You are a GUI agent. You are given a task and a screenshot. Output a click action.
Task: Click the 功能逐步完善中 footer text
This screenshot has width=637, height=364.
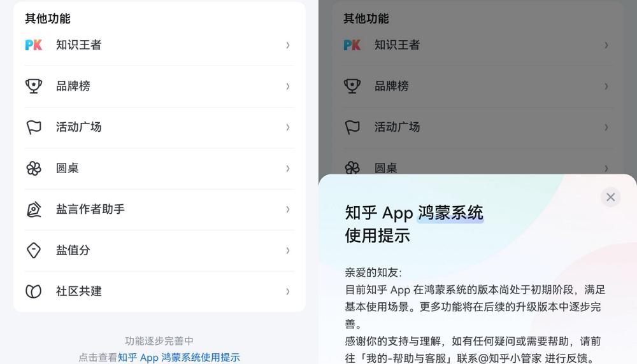159,341
